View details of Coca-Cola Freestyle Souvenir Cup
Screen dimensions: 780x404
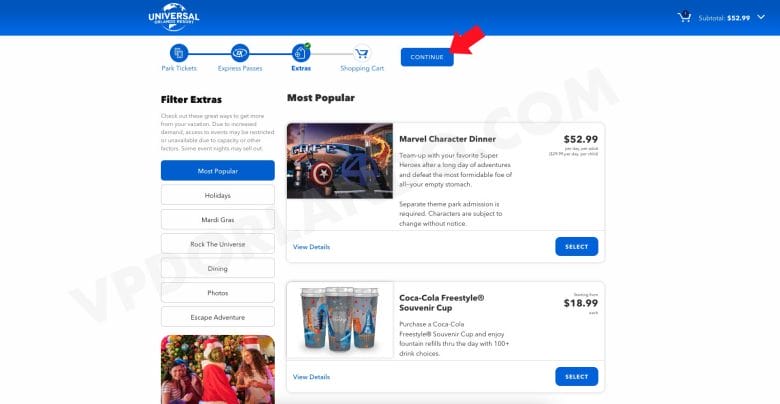click(311, 377)
